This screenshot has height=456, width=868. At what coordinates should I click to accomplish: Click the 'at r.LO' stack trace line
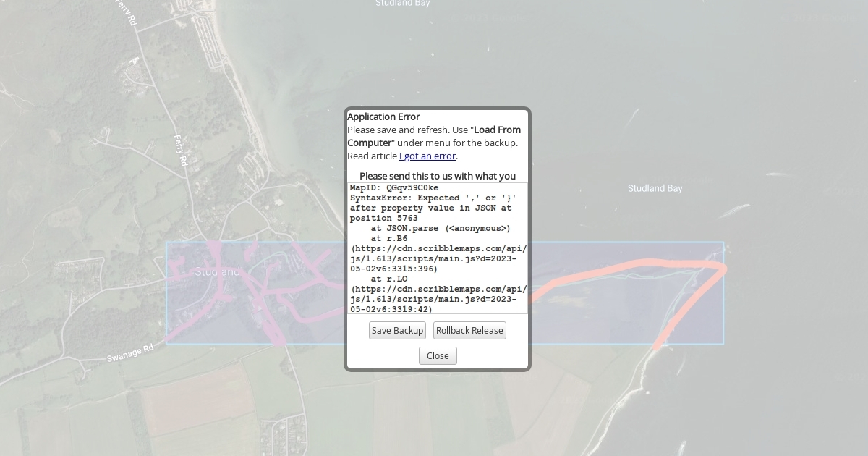388,279
